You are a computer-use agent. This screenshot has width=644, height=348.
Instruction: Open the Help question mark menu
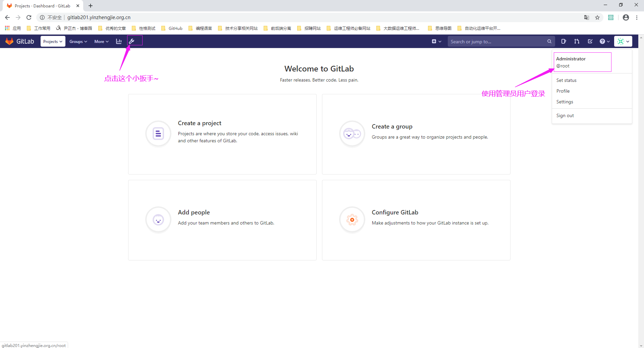(604, 41)
